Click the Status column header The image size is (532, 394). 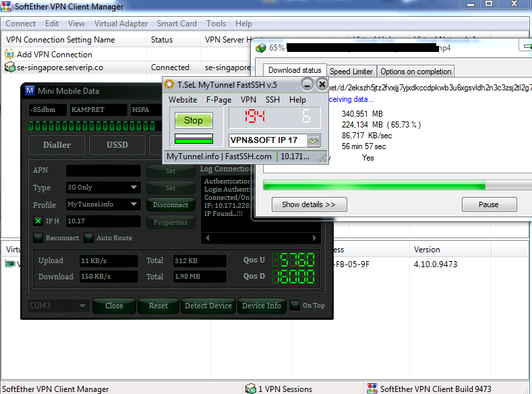[x=174, y=40]
